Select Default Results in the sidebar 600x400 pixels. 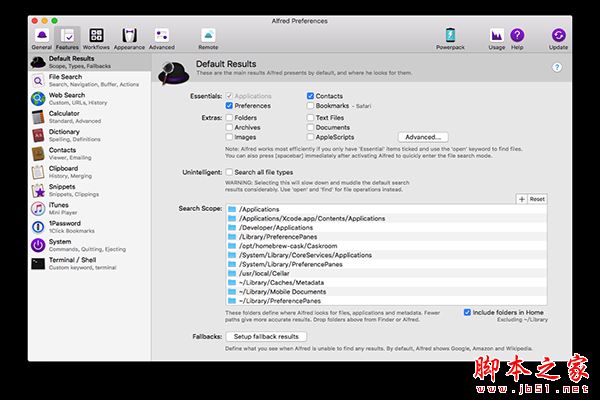pos(90,62)
